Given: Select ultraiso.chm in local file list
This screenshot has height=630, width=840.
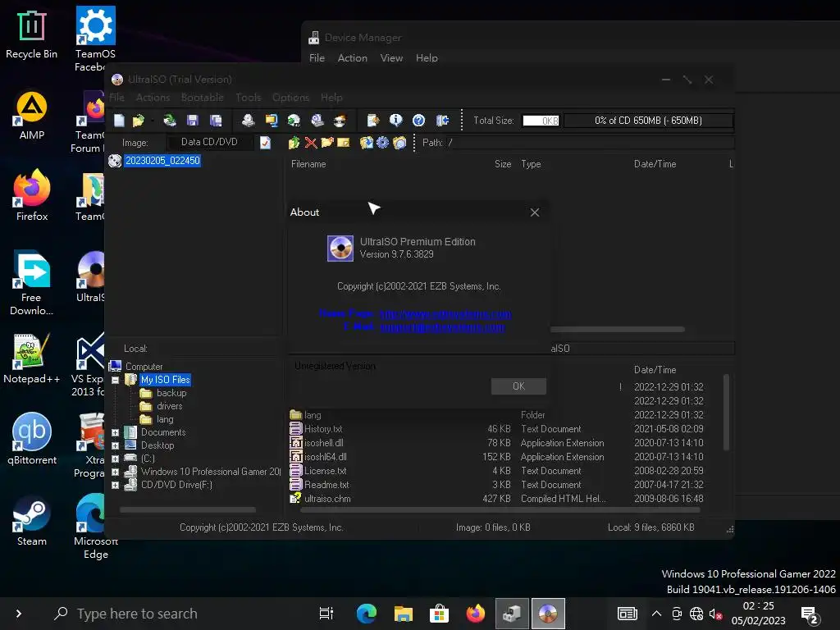Looking at the screenshot, I should tap(327, 499).
